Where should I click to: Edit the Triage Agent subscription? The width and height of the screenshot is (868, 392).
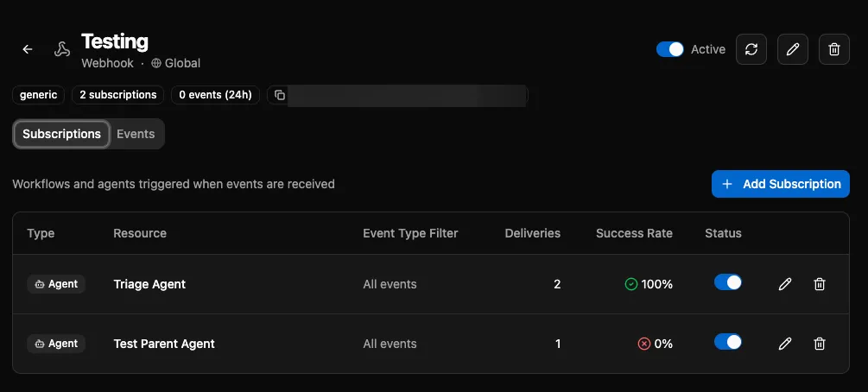[x=785, y=284]
